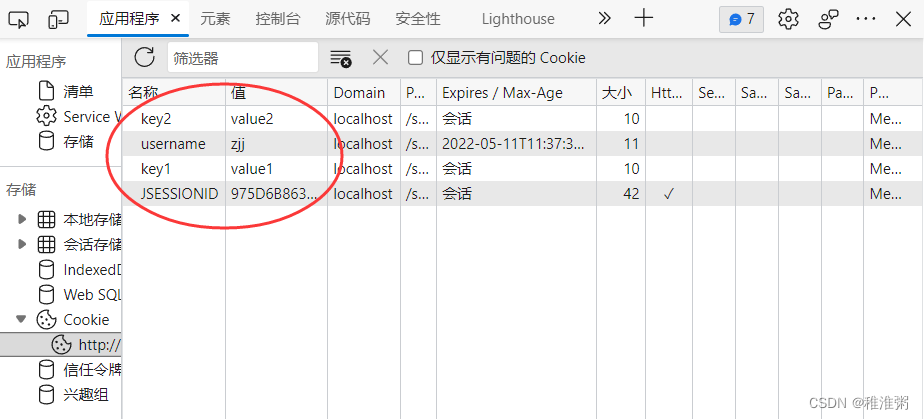Activate the inspect element picker icon

coord(18,19)
